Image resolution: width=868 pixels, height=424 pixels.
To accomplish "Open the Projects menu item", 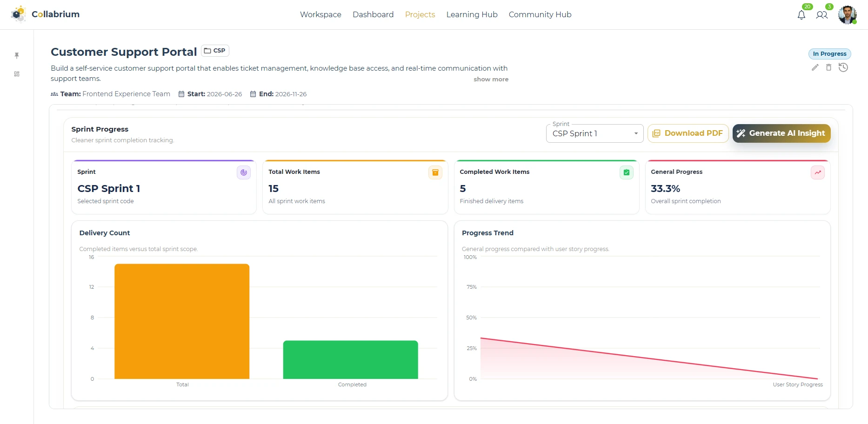I will tap(420, 14).
